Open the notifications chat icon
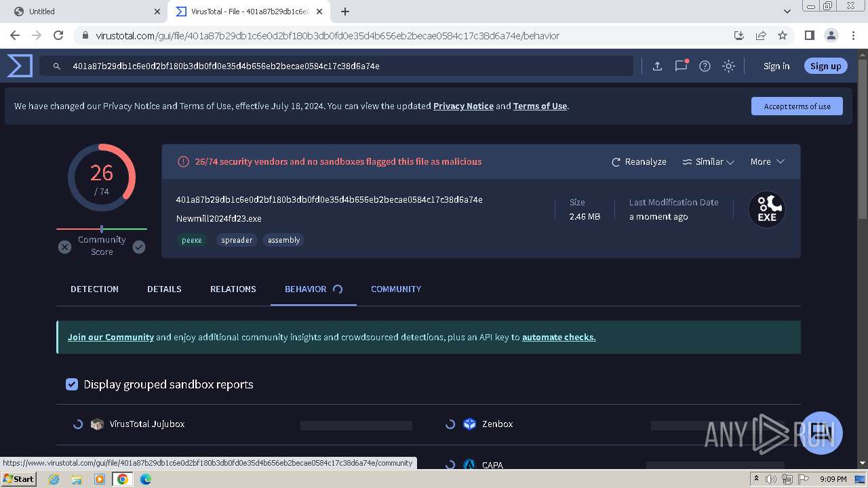This screenshot has width=868, height=488. [682, 66]
